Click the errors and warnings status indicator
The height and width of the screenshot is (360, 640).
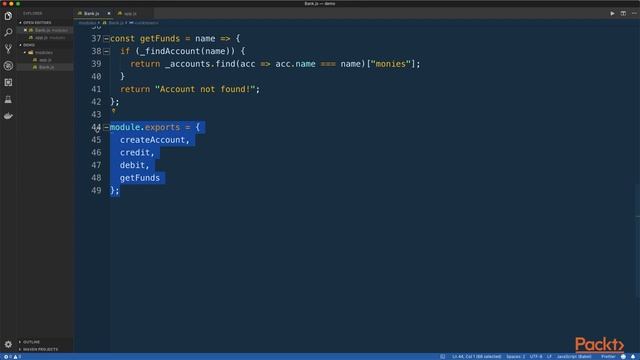click(12, 357)
